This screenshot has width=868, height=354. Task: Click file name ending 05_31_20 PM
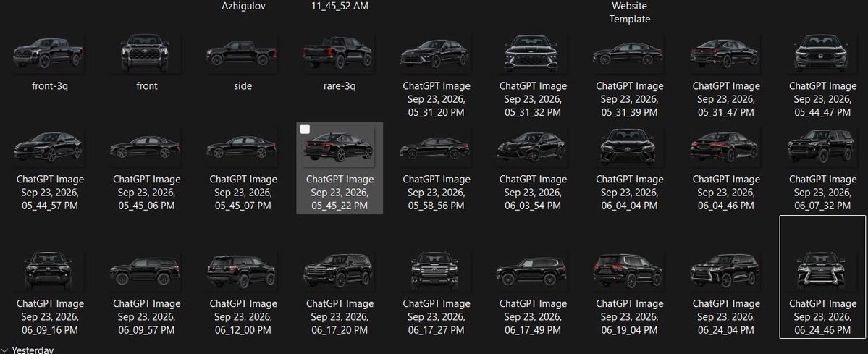point(436,99)
